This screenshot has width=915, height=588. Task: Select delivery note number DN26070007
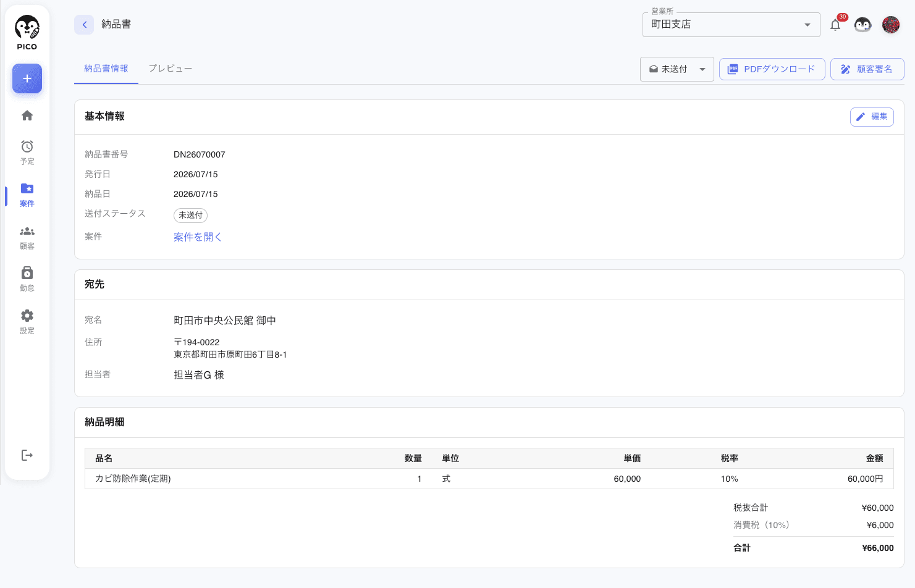point(200,154)
